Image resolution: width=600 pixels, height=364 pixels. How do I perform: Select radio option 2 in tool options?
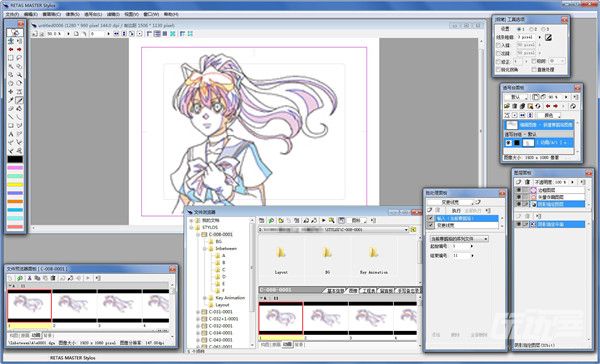pyautogui.click(x=533, y=29)
